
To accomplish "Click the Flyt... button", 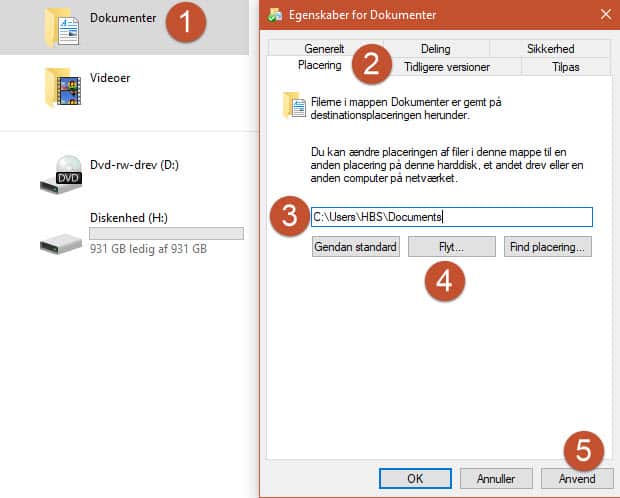I will point(451,246).
